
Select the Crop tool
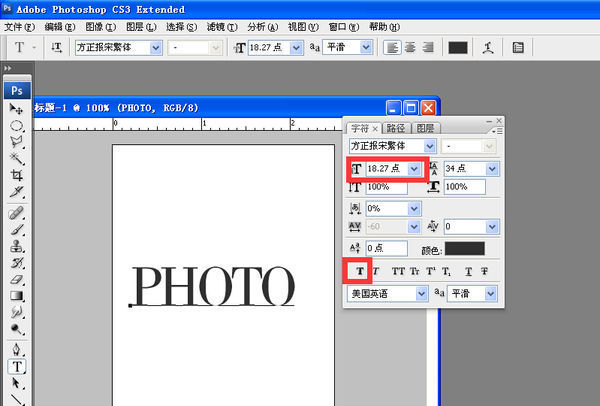point(16,175)
